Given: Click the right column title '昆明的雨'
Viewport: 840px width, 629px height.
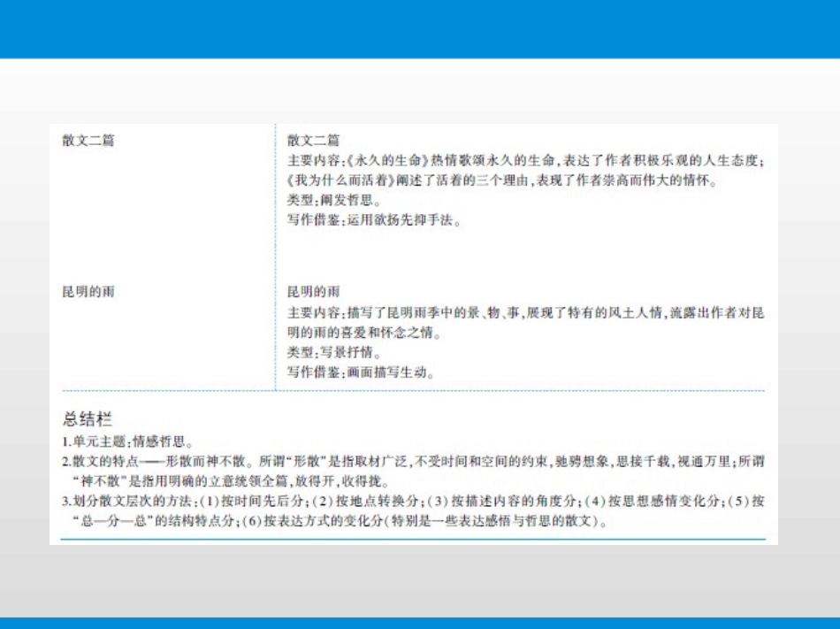Looking at the screenshot, I should (313, 292).
